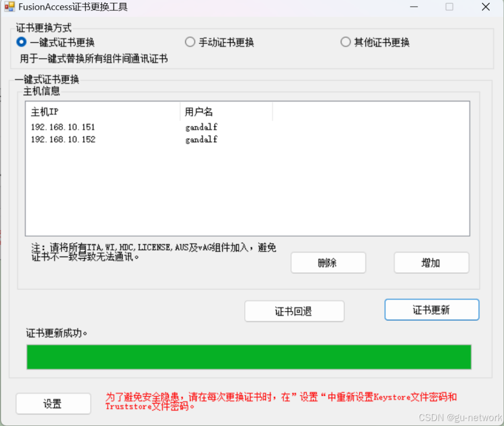Click username gandalf in the 192.168.10.152 row
Screen dimensions: 504x426
201,139
